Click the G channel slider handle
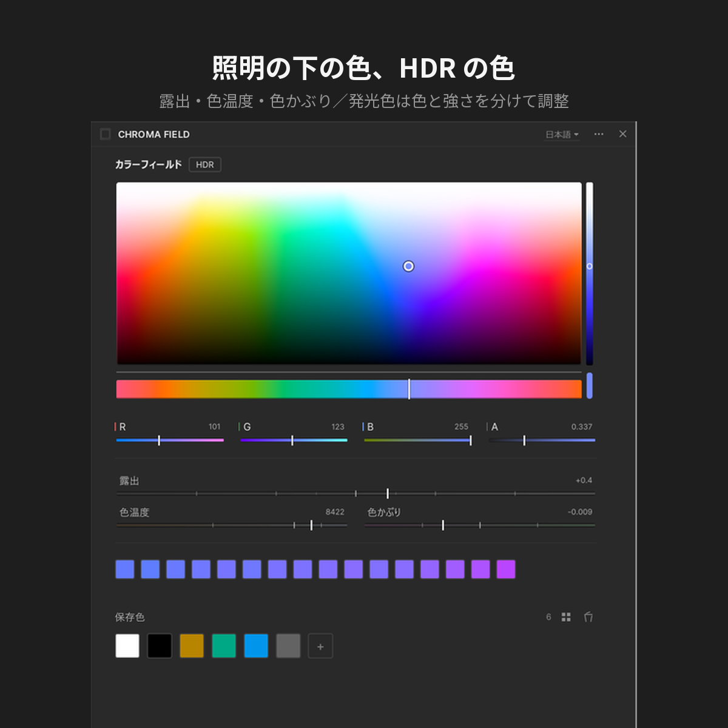The width and height of the screenshot is (728, 728). coord(292,440)
